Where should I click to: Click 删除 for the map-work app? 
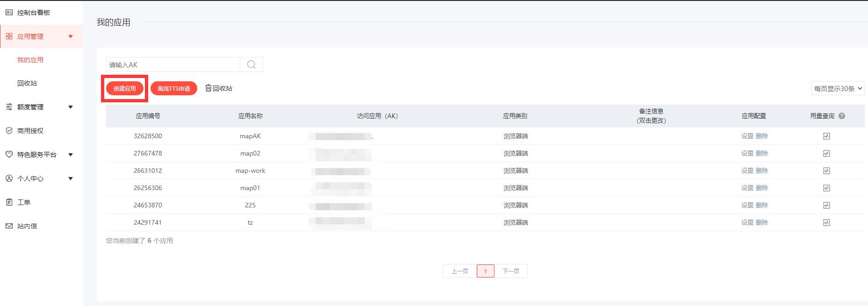pos(762,171)
